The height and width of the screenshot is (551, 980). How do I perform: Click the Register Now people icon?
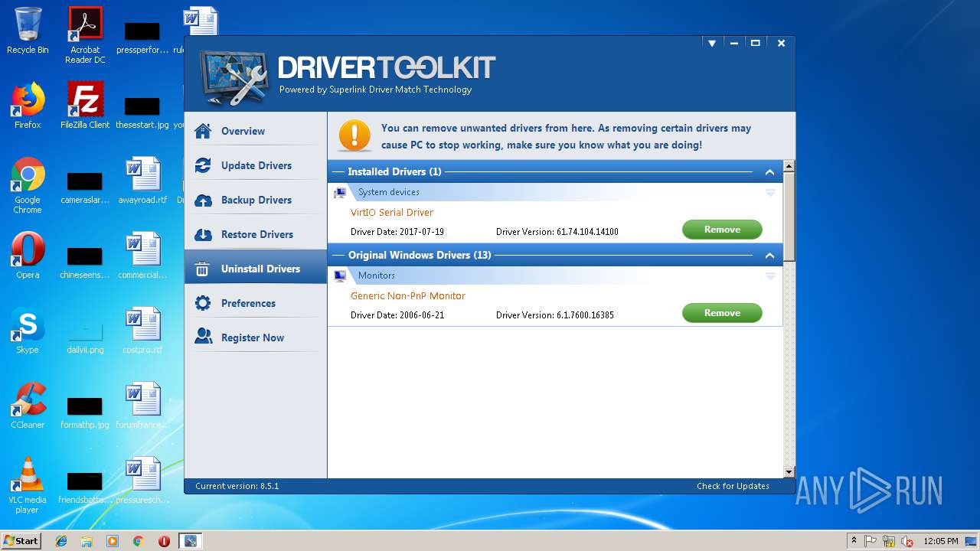[203, 337]
